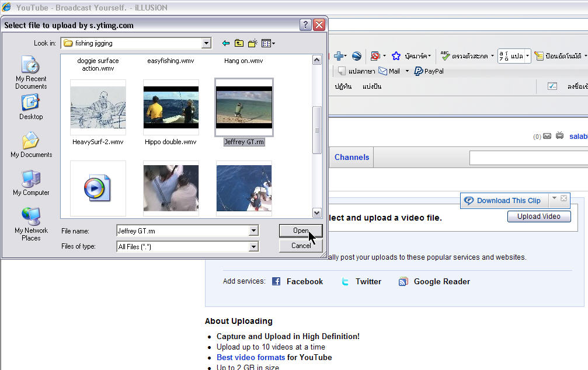
Task: Go back to last folder visited
Action: 226,44
